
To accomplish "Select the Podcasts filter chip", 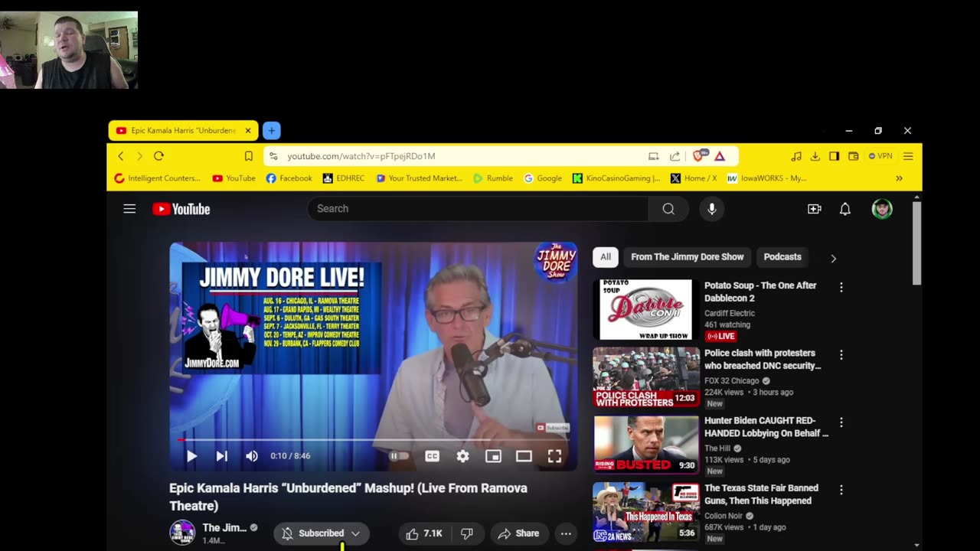I will click(782, 257).
